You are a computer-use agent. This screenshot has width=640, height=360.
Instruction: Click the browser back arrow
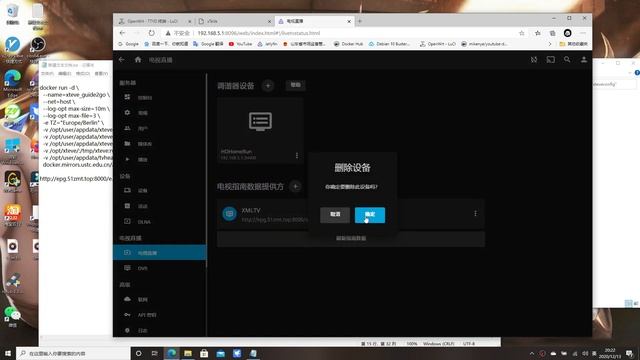coord(122,33)
